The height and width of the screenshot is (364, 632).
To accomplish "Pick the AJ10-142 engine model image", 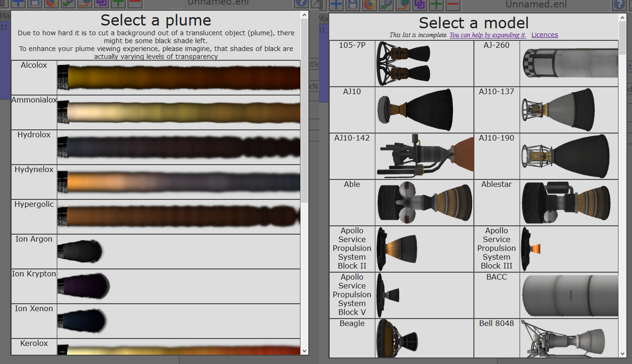I will (425, 156).
